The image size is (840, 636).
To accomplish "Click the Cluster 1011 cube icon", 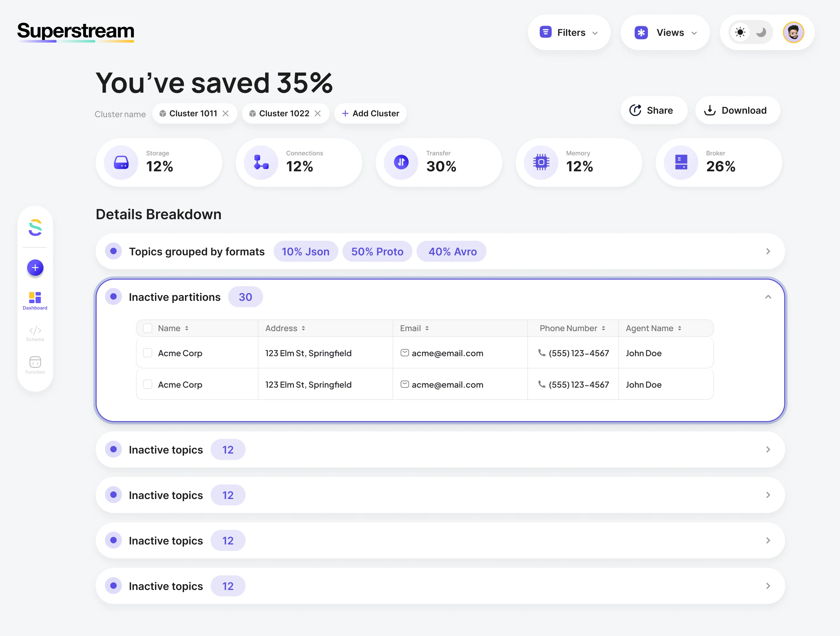I will click(162, 113).
